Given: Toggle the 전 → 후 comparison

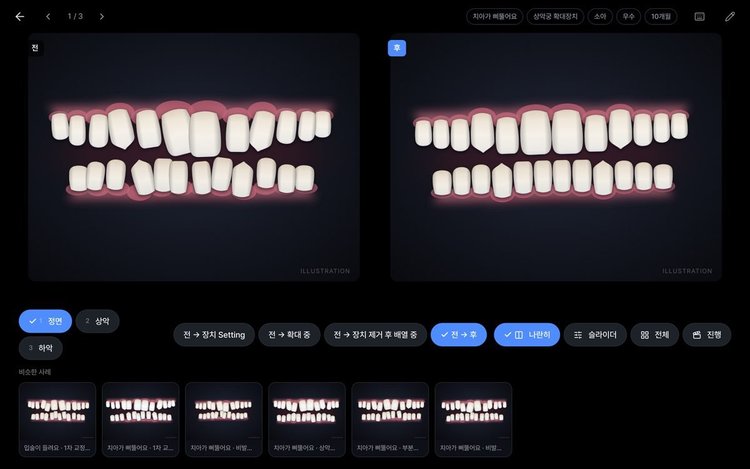Looking at the screenshot, I should (x=459, y=335).
